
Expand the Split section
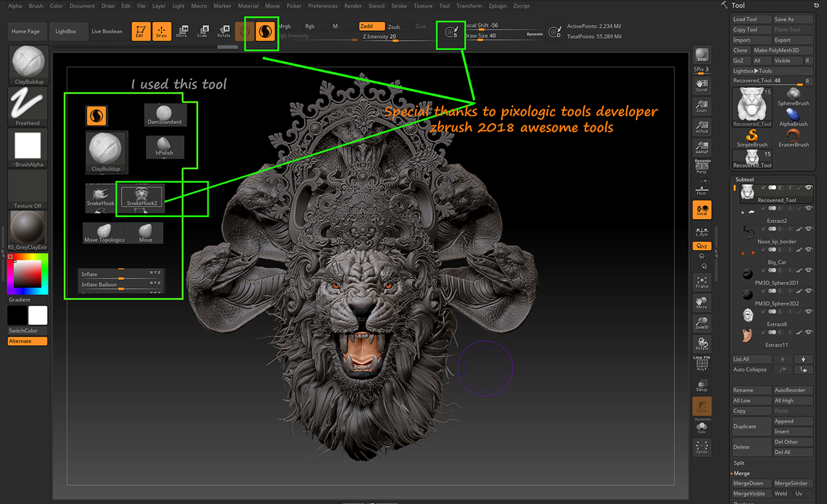tap(739, 463)
